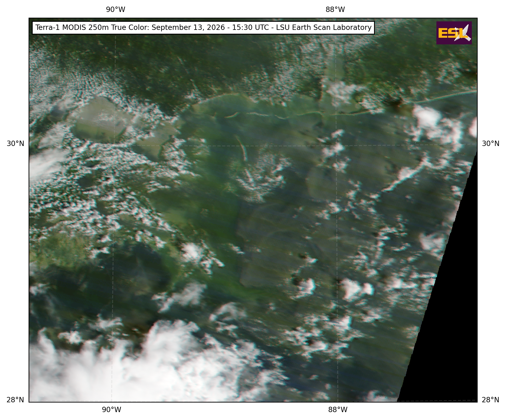Click the left 28°N latitude label
This screenshot has height=420, width=506.
point(15,400)
